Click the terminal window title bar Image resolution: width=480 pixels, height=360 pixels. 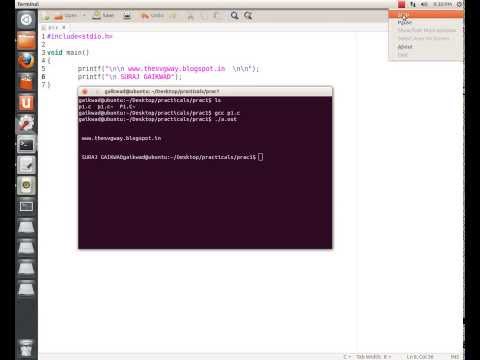pyautogui.click(x=205, y=91)
